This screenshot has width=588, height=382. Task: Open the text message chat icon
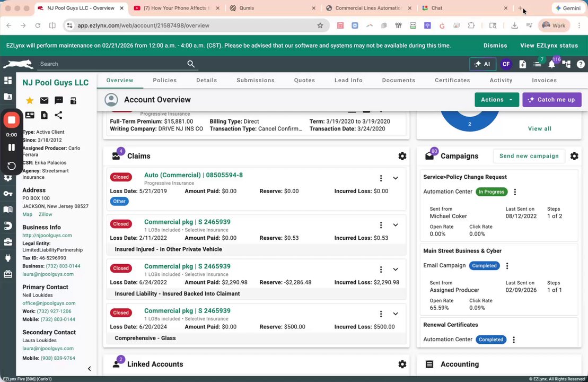pyautogui.click(x=59, y=100)
